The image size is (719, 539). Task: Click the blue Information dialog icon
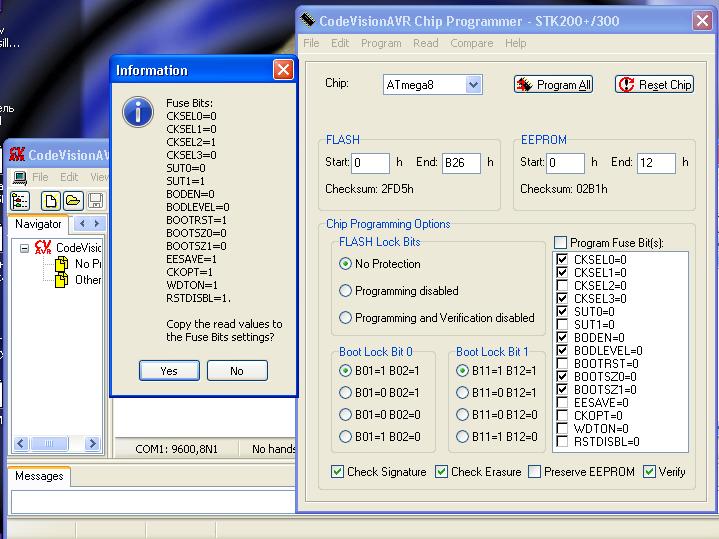point(137,111)
